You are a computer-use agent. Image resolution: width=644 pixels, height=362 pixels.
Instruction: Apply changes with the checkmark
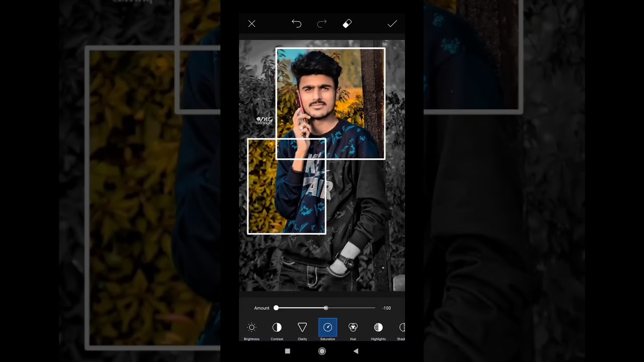pos(392,24)
